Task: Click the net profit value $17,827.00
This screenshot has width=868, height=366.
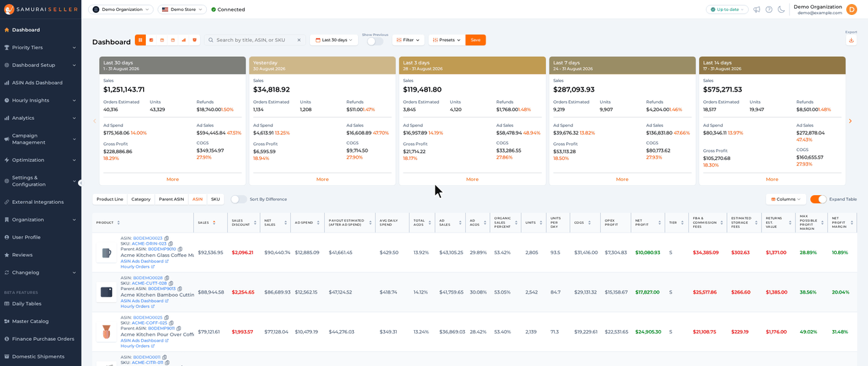Action: pos(647,292)
